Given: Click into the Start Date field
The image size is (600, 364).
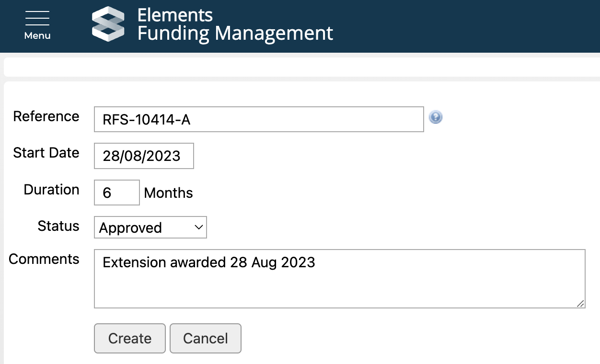Looking at the screenshot, I should [144, 156].
